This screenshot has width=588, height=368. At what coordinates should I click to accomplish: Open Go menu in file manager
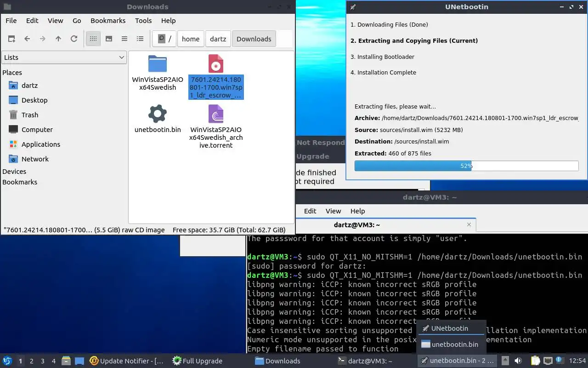click(x=77, y=21)
